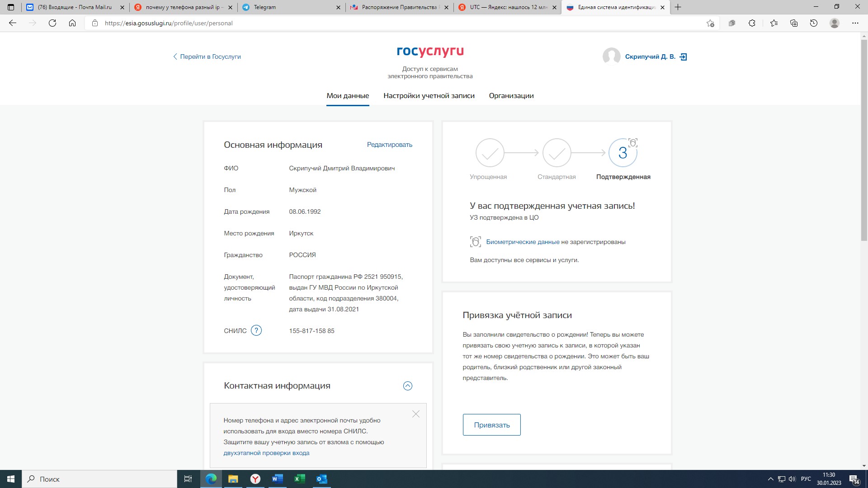Screen dimensions: 868x488
Task: Show hidden system tray icons
Action: pos(770,479)
